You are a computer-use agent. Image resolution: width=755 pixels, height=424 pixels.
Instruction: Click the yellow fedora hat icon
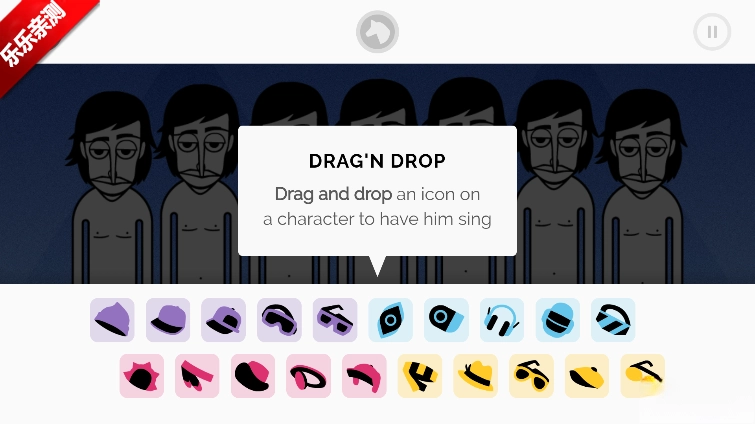[476, 376]
